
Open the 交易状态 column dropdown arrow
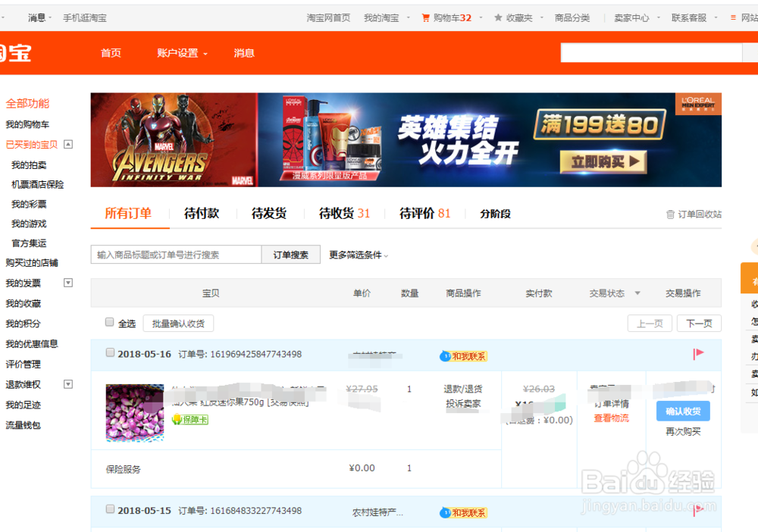(637, 293)
